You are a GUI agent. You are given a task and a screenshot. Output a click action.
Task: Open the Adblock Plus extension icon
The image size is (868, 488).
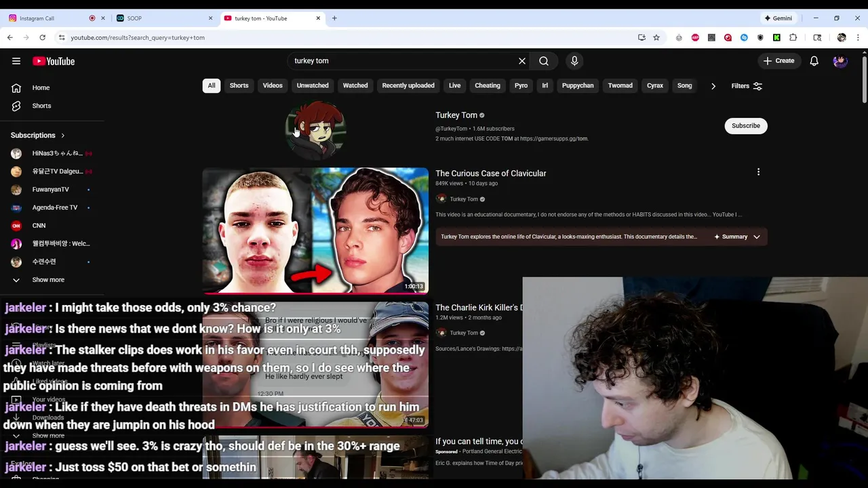(x=695, y=37)
